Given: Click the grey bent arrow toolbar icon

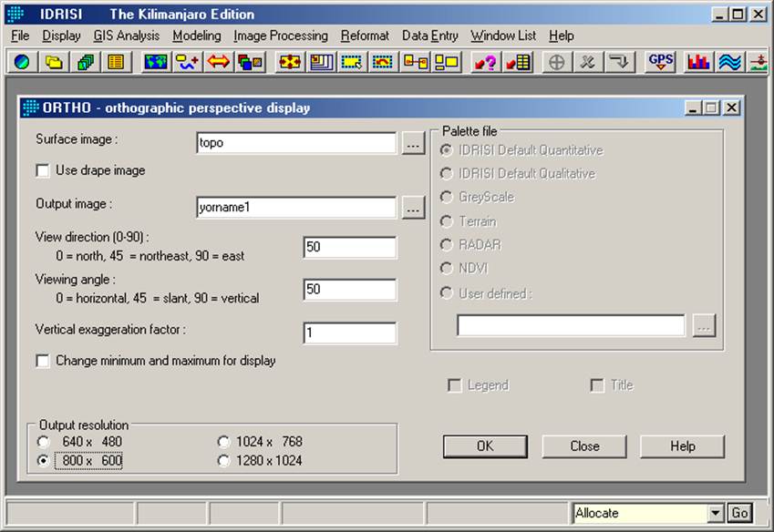Looking at the screenshot, I should point(619,62).
